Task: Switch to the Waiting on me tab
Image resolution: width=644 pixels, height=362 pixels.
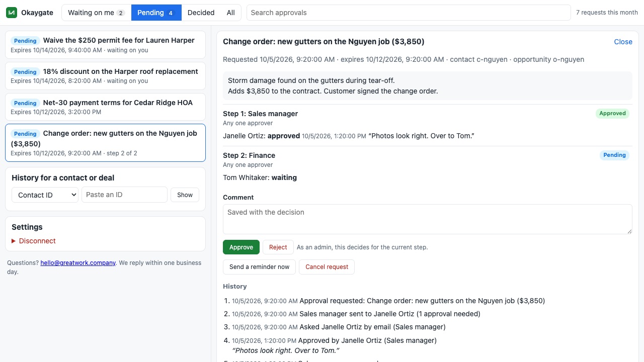Action: [96, 13]
